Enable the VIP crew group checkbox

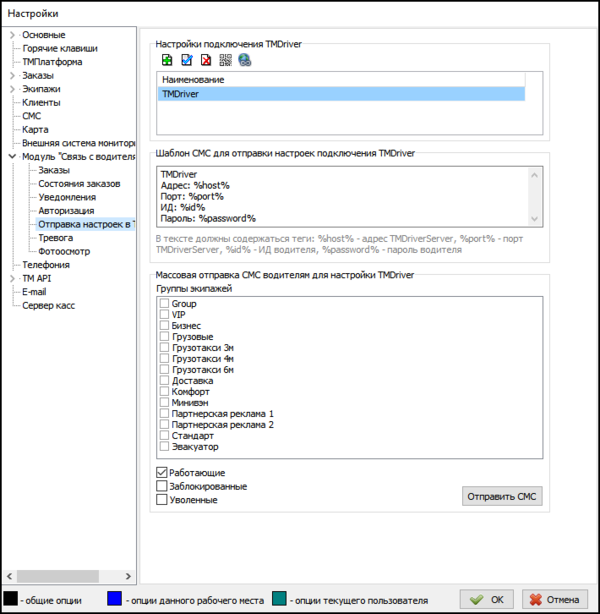tap(164, 315)
